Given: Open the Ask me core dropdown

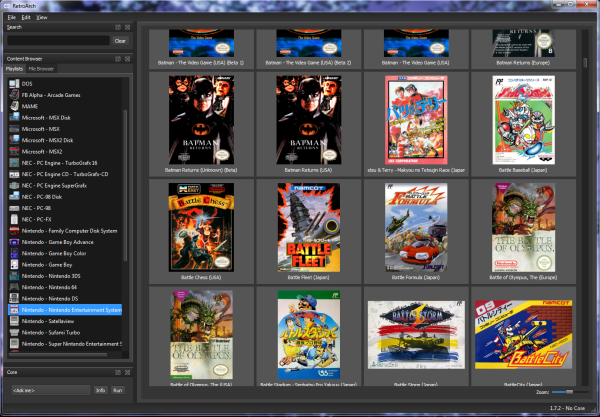Looking at the screenshot, I should 51,390.
